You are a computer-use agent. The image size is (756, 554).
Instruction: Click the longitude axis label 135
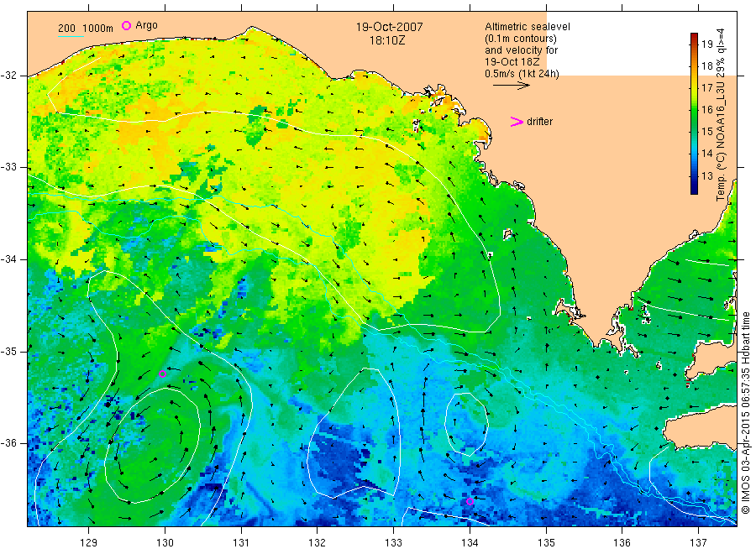click(x=546, y=543)
